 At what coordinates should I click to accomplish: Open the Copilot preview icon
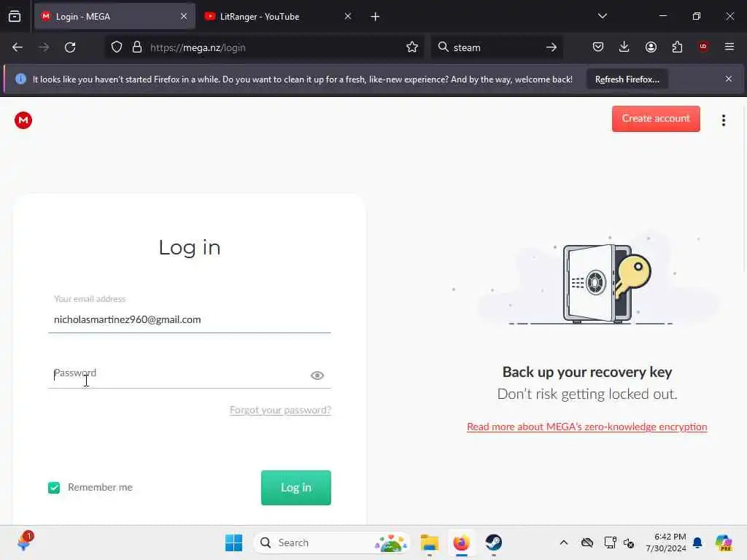[724, 542]
